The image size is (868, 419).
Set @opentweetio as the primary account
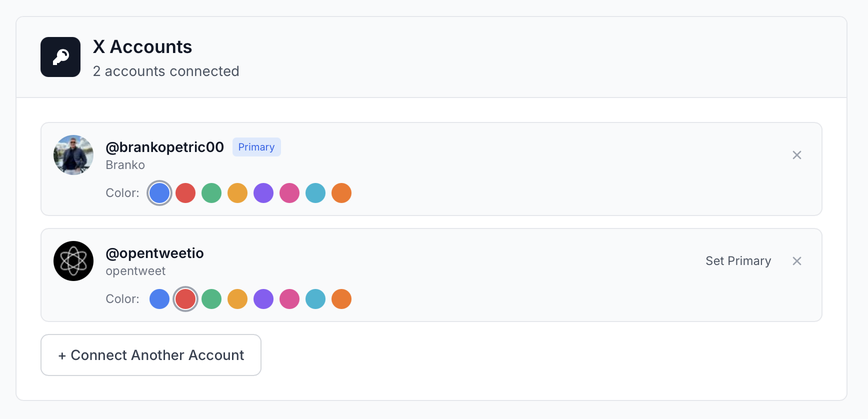738,261
